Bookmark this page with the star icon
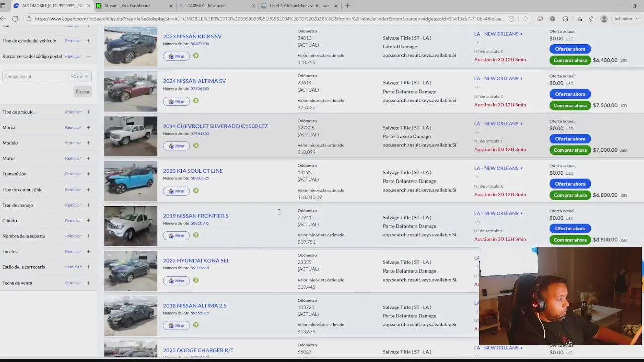Screen dimensions: 644x362 click(525, 19)
